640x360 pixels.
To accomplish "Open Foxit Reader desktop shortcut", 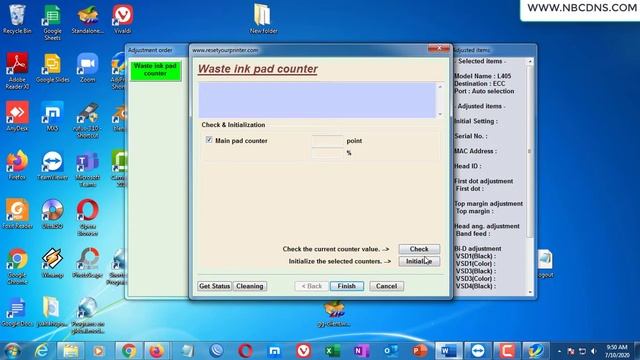I will (17, 214).
